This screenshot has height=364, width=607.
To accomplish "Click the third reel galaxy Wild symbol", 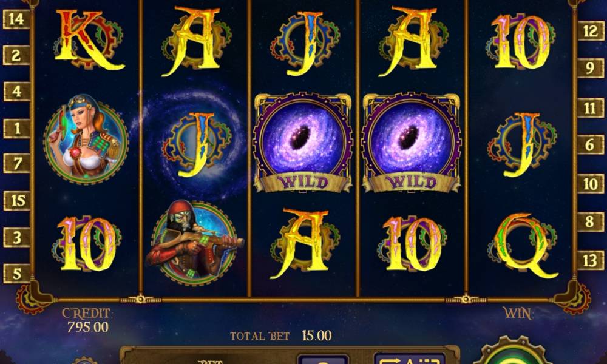I will 303,142.
